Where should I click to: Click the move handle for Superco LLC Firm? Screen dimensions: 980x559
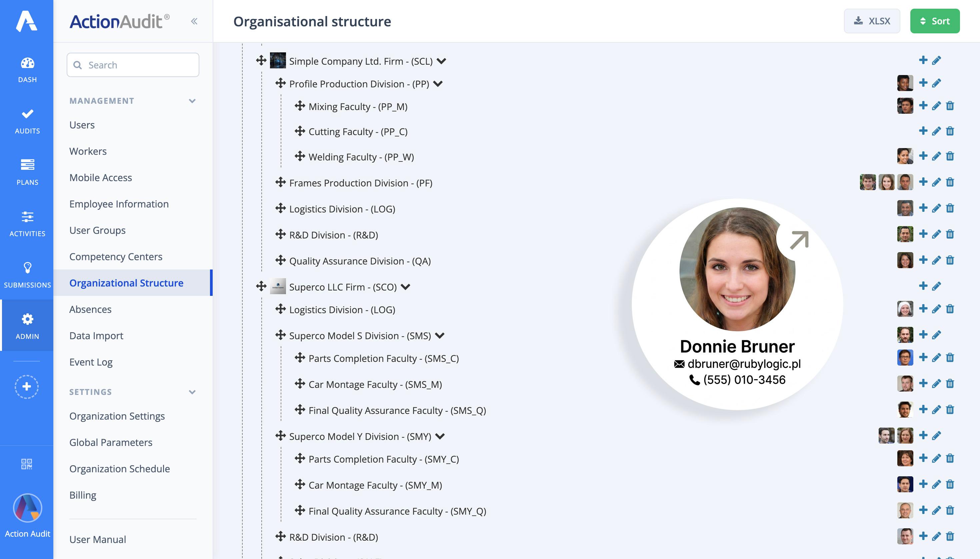coord(261,287)
